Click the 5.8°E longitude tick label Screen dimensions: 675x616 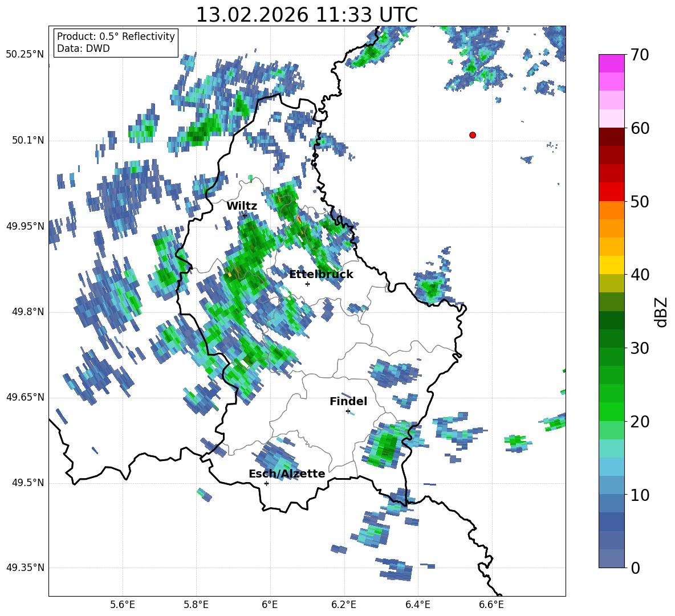tap(196, 605)
